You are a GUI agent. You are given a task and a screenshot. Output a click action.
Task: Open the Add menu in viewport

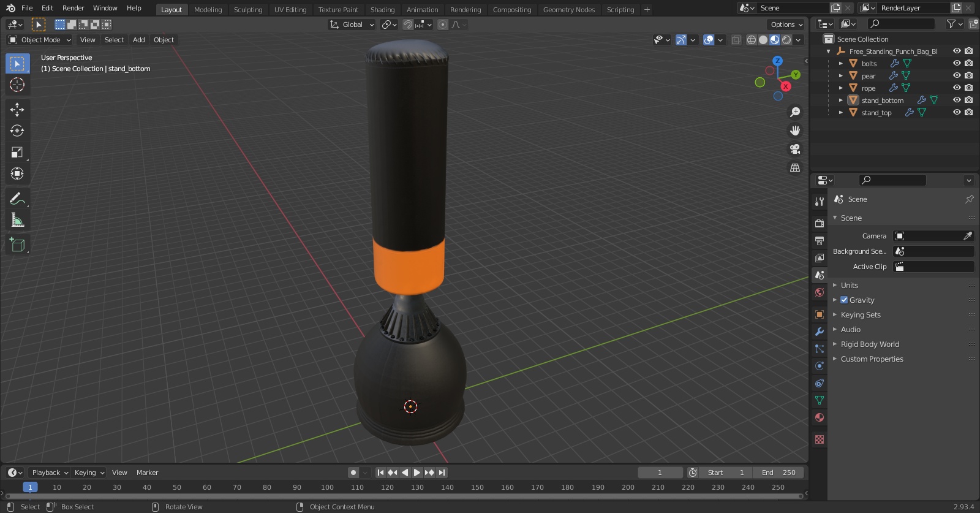coord(139,40)
